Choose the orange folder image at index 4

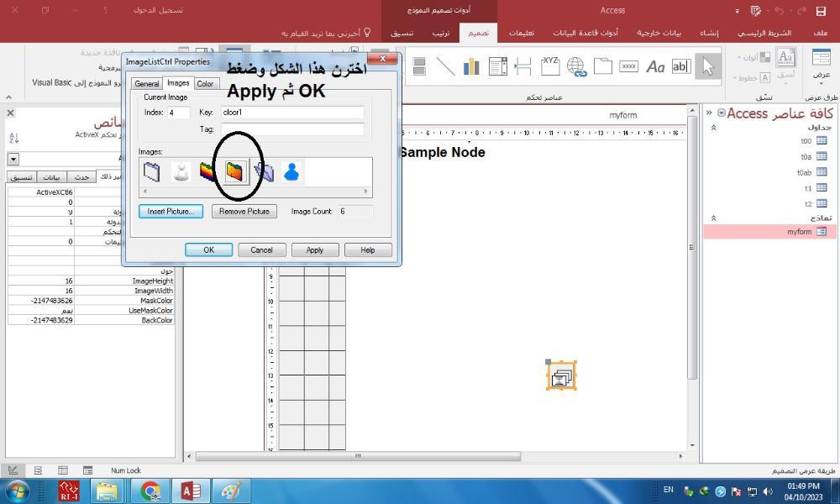click(x=236, y=172)
